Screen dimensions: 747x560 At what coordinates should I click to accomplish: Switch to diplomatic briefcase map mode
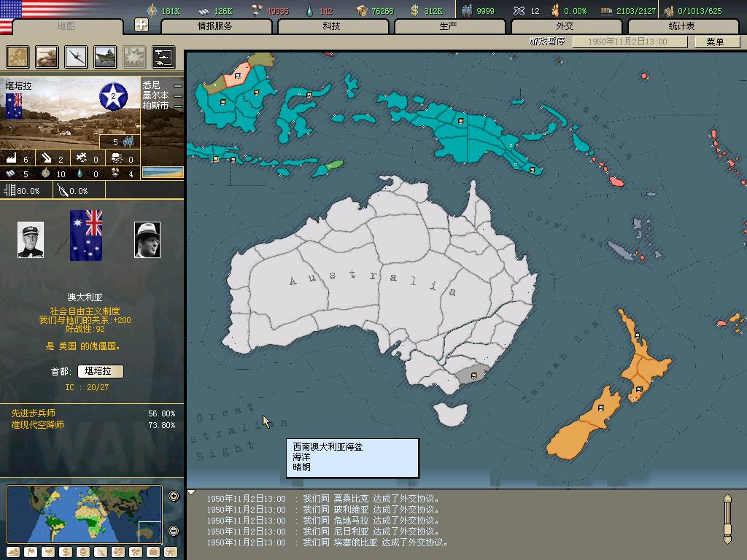(153, 552)
